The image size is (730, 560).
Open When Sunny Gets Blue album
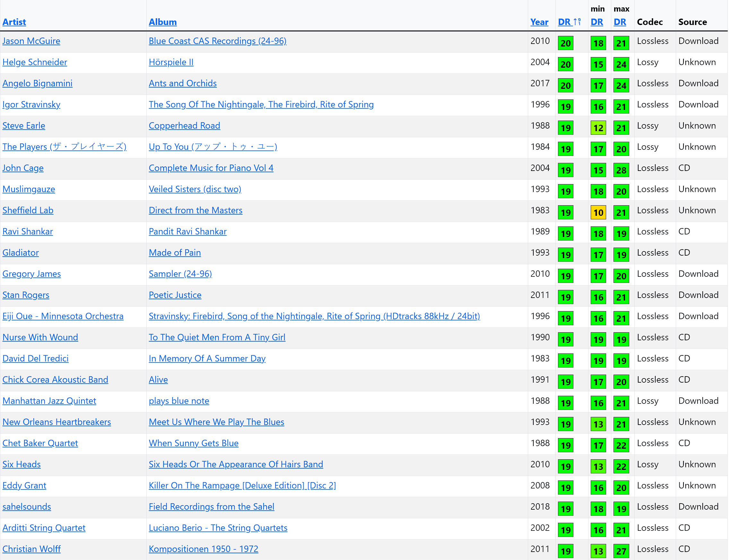click(x=194, y=443)
